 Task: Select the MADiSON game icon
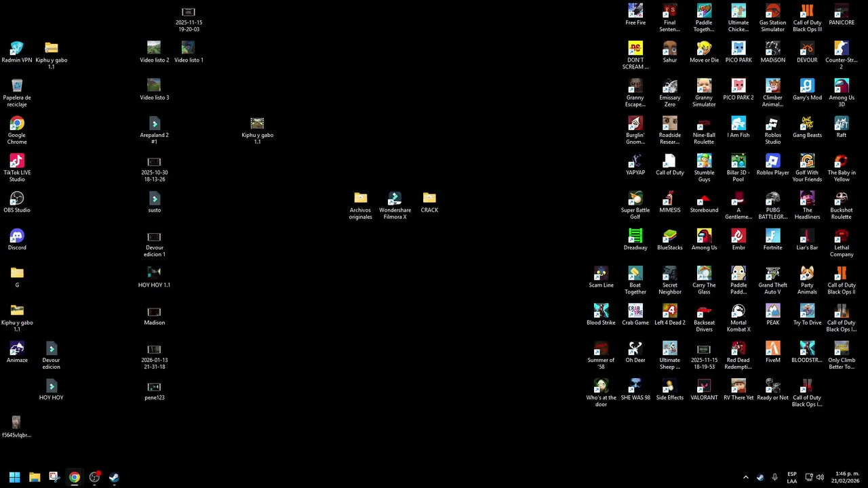point(772,52)
